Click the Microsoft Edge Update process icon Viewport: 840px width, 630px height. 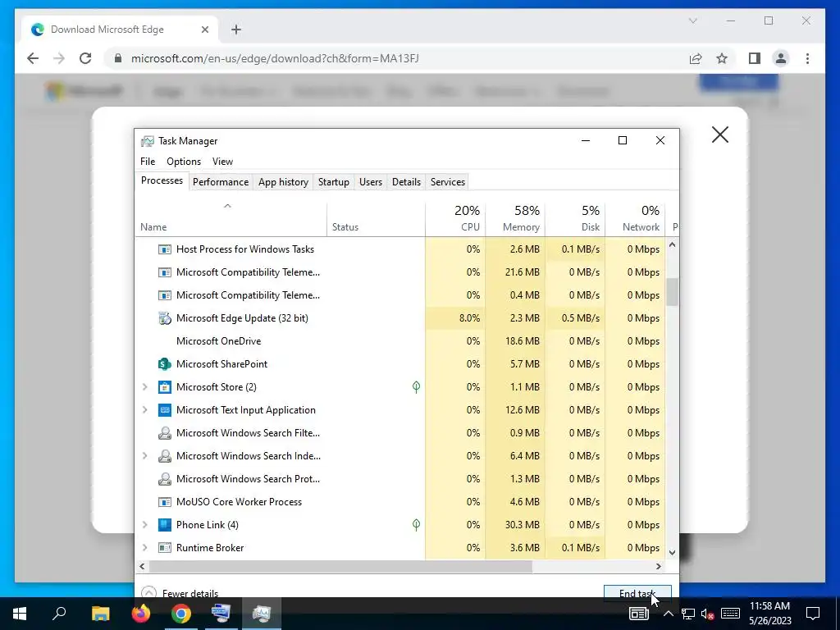(x=164, y=318)
